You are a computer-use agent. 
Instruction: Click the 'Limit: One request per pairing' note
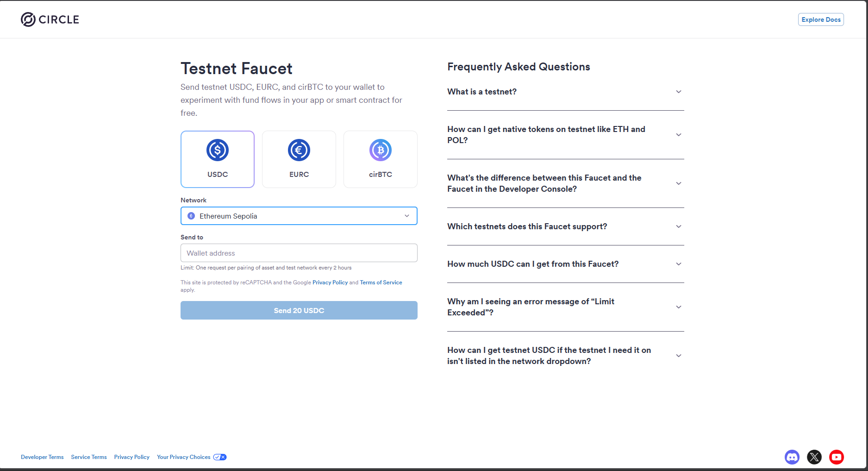(266, 268)
